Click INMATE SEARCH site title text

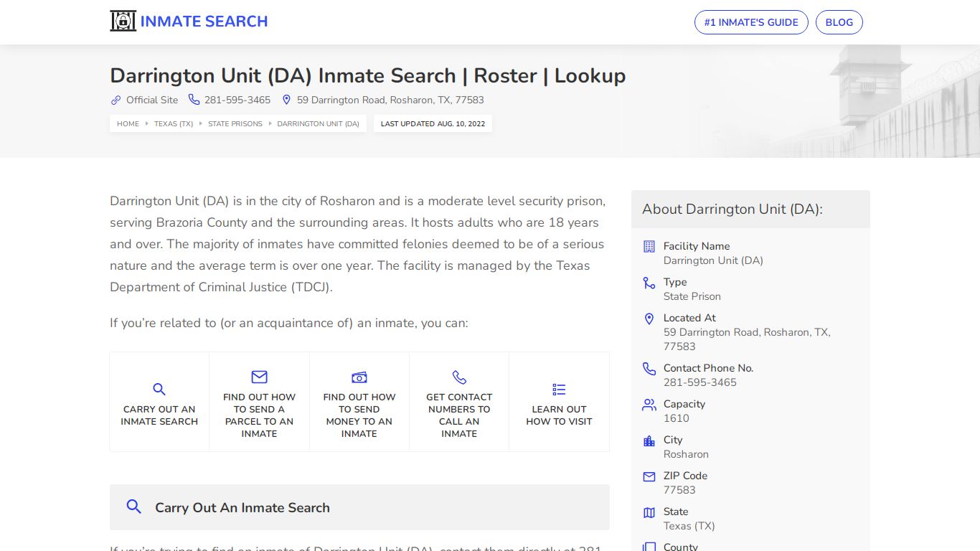(204, 22)
